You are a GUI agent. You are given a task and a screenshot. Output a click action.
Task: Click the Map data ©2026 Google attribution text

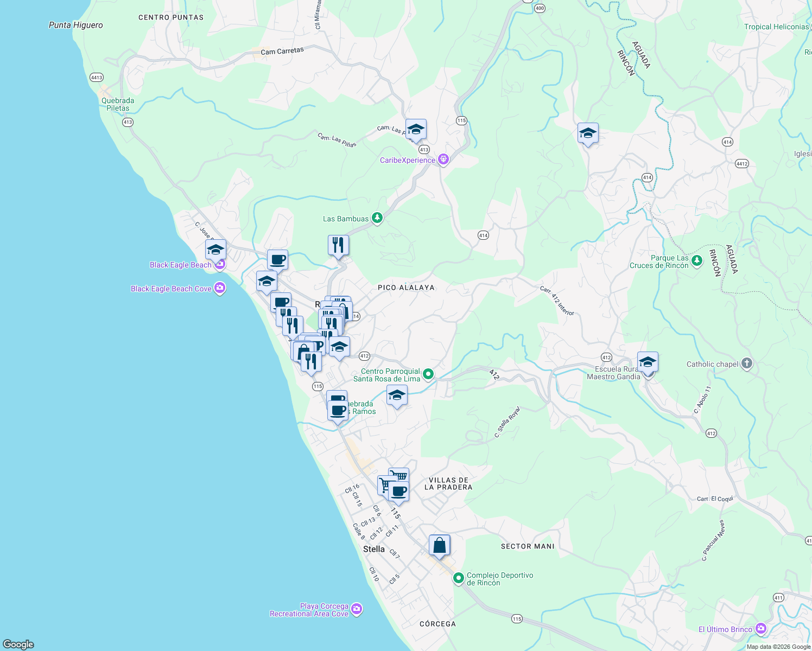coord(778,646)
